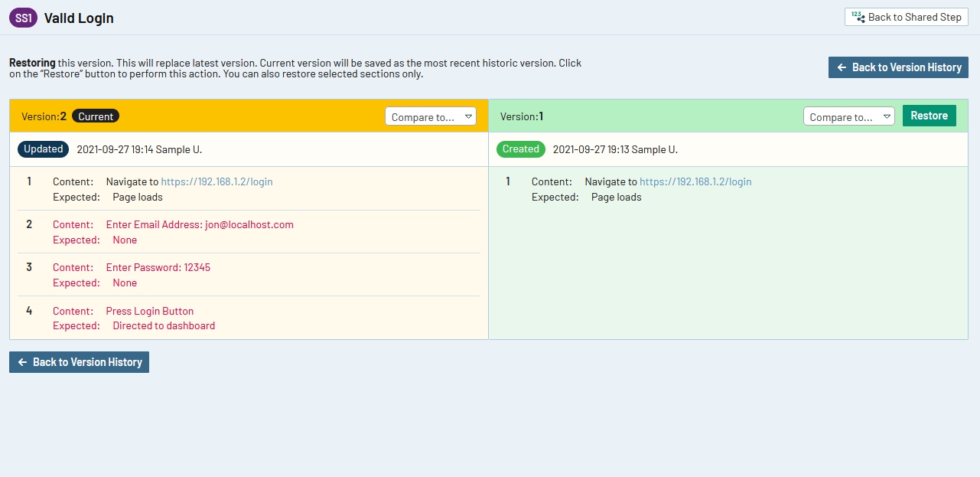The height and width of the screenshot is (477, 980).
Task: Click Directed to dashboard expected result text
Action: pyautogui.click(x=164, y=326)
